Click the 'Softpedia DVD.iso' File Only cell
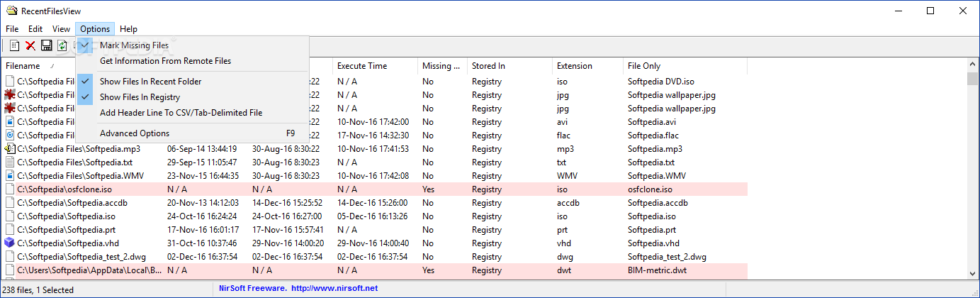The height and width of the screenshot is (298, 980). pyautogui.click(x=661, y=82)
